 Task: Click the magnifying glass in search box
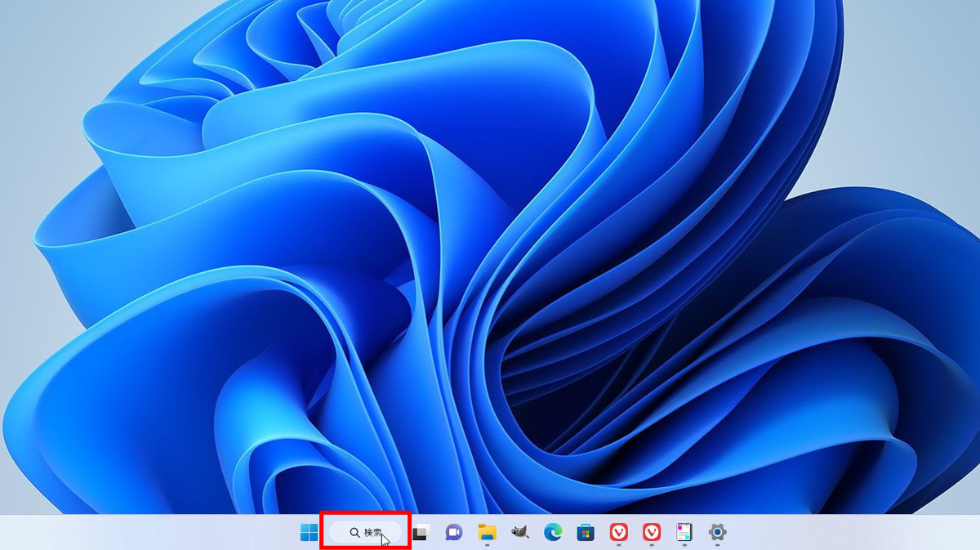[x=354, y=533]
